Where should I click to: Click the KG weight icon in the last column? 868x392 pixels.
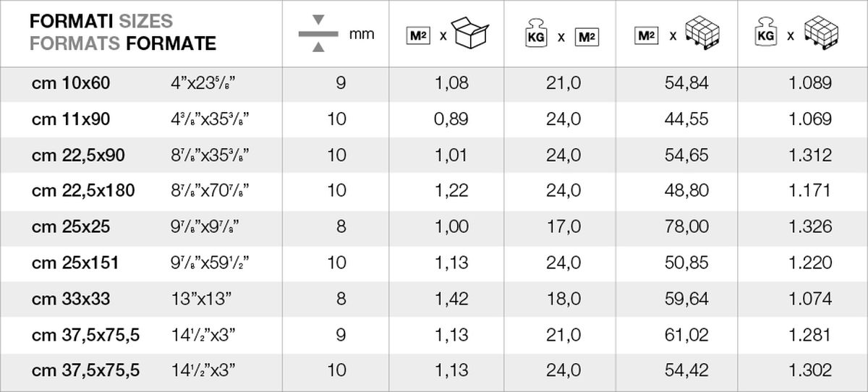coord(765,34)
